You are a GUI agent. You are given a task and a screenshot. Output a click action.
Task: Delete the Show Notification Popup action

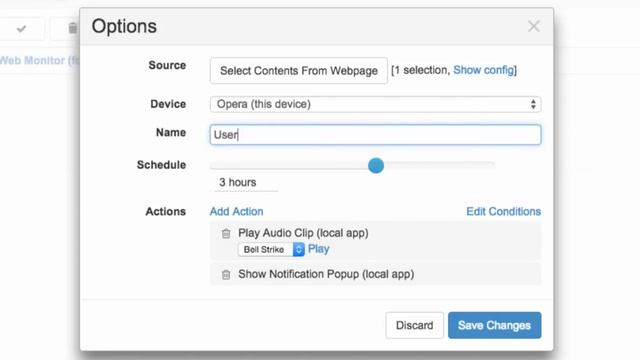click(x=226, y=275)
